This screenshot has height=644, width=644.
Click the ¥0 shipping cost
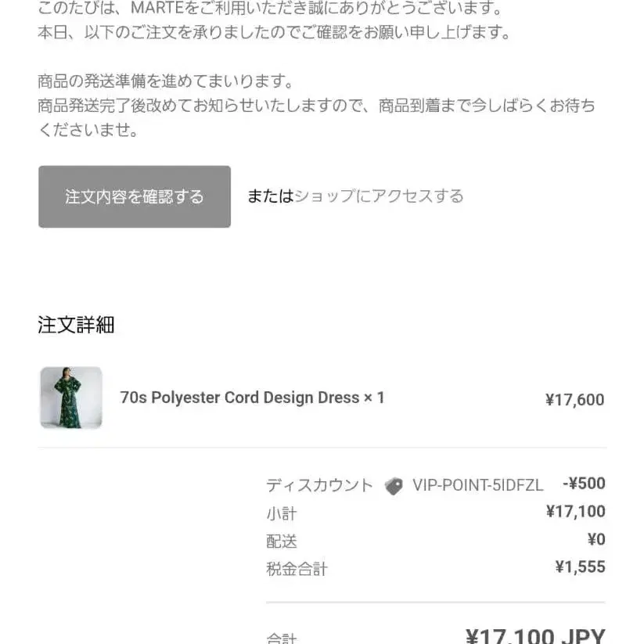click(x=596, y=539)
